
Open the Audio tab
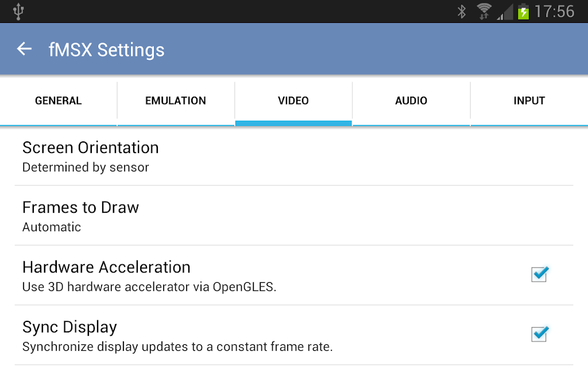pos(411,101)
